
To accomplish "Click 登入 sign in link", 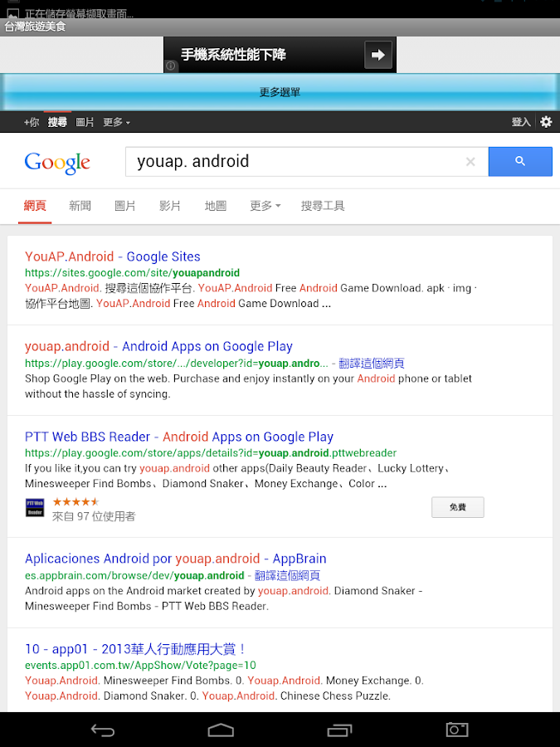I will point(521,122).
